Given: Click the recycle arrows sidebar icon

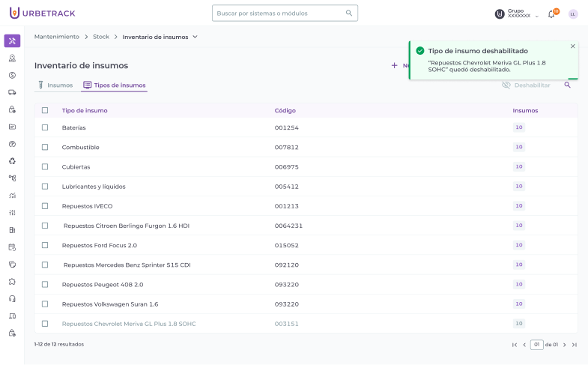Looking at the screenshot, I should pyautogui.click(x=12, y=161).
